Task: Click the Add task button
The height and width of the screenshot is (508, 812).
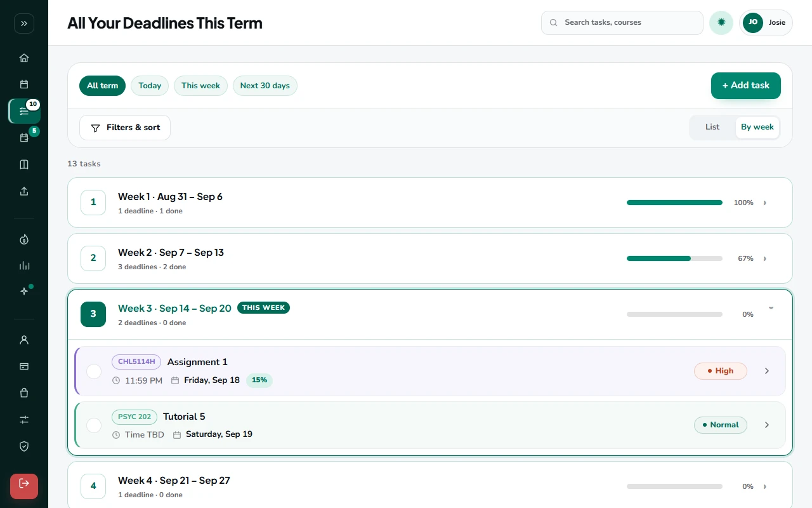Action: point(746,86)
